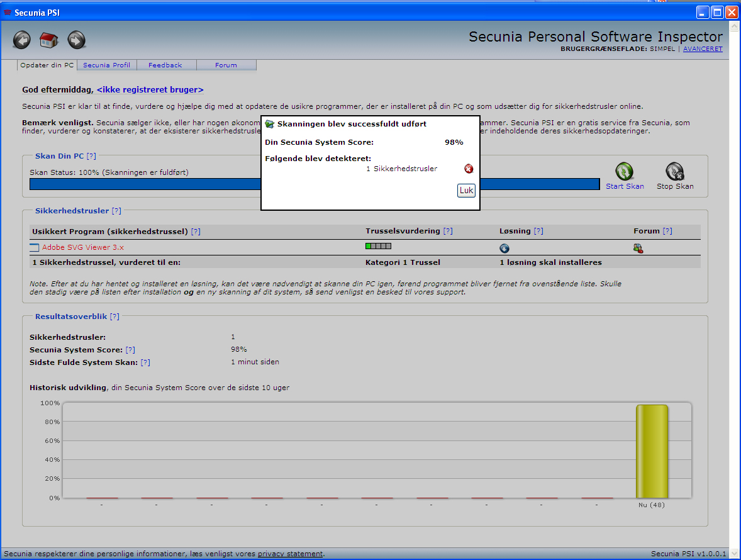Open the download solution icon for Adobe SVG Viewer
The width and height of the screenshot is (741, 560).
pos(504,249)
